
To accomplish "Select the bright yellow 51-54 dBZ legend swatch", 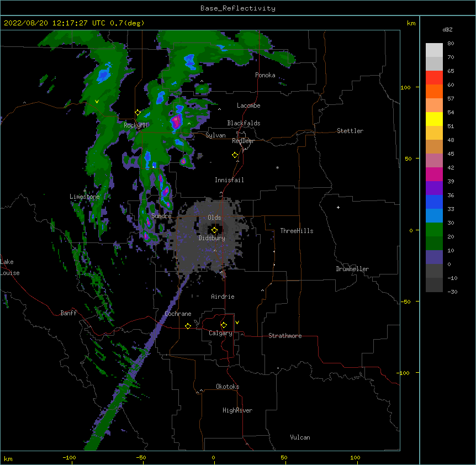I will point(434,119).
